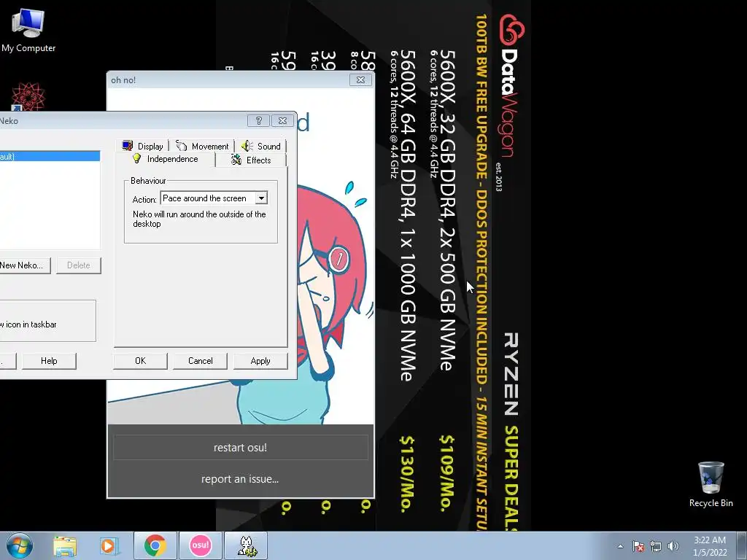
Task: Click report an issue... in oh no! window
Action: coord(240,479)
